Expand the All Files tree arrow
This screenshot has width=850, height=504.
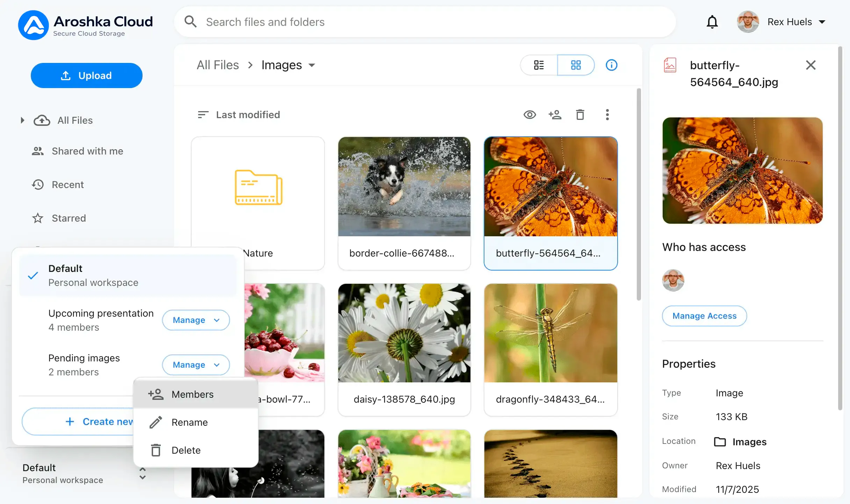22,120
